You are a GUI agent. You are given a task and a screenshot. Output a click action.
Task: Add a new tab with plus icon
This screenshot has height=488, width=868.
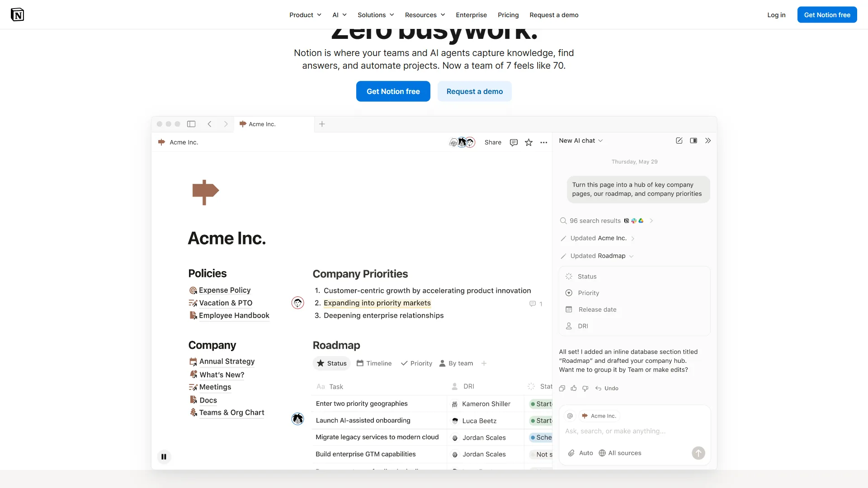322,124
